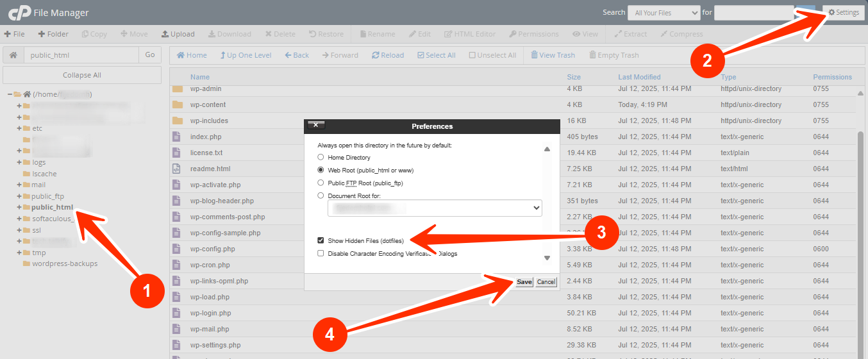
Task: Click the public_html path input field
Action: click(81, 55)
